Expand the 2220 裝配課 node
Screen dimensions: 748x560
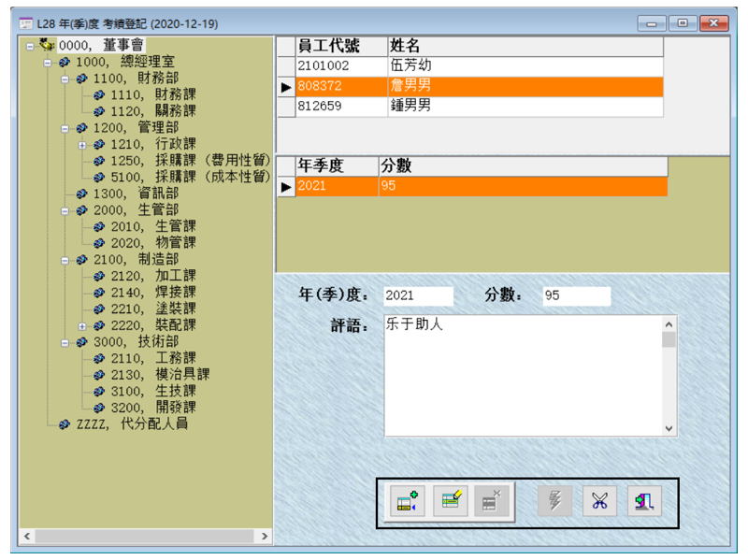(x=82, y=326)
